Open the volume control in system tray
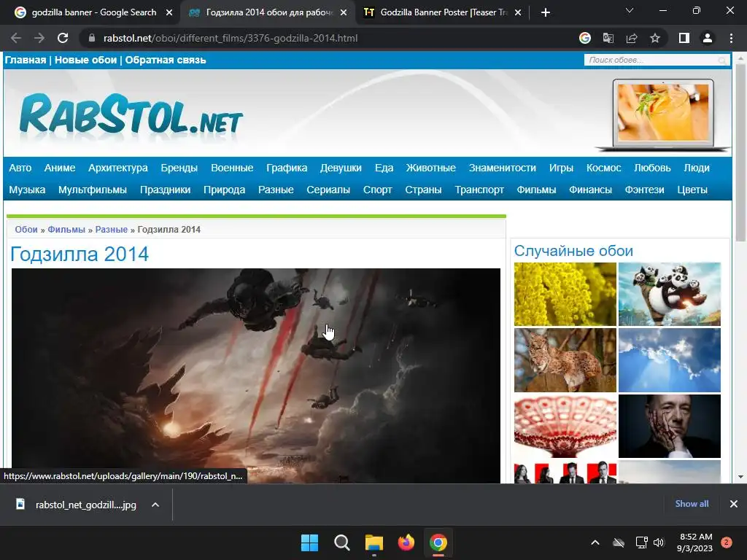 659,542
